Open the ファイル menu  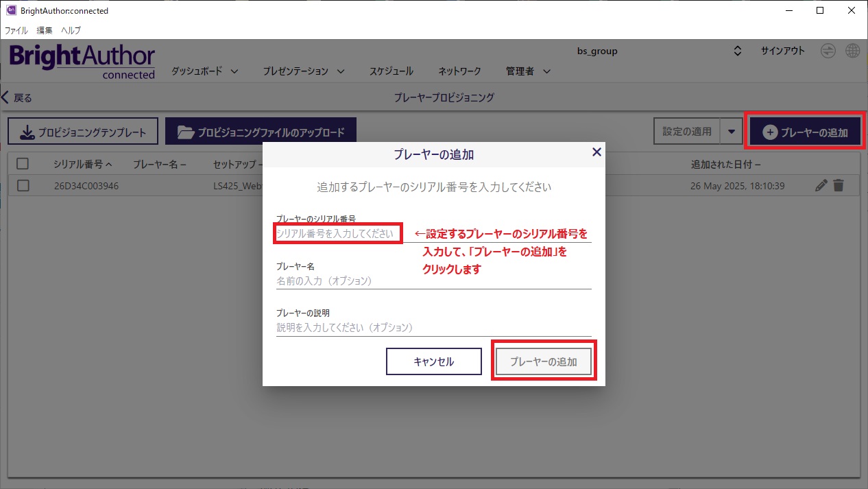pos(16,30)
